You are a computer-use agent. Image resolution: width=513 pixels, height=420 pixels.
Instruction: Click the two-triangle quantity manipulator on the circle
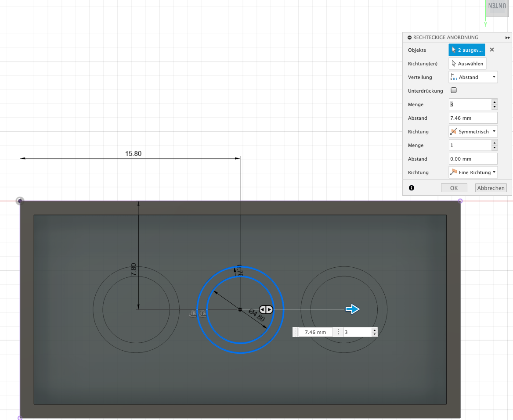tap(266, 309)
